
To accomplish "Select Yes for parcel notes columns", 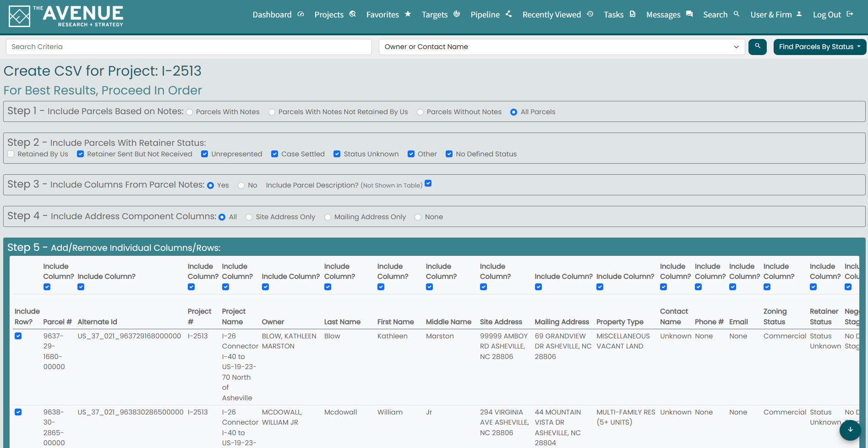I will 211,186.
